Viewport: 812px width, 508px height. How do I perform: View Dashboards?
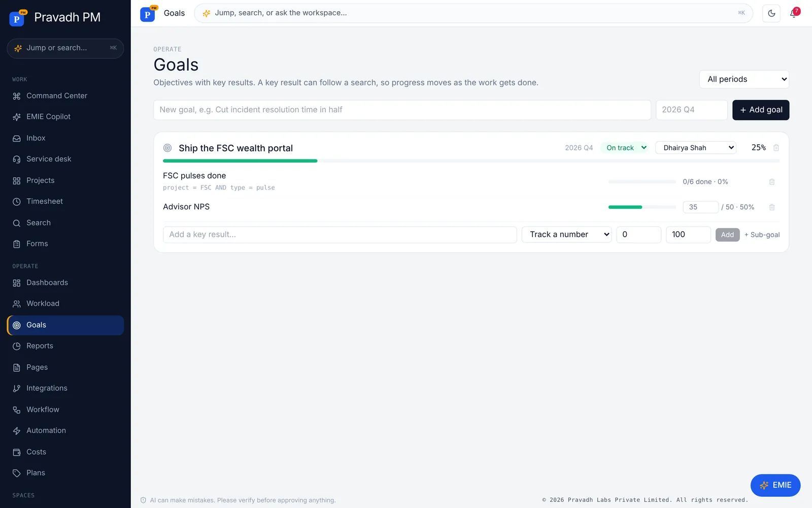[65, 282]
